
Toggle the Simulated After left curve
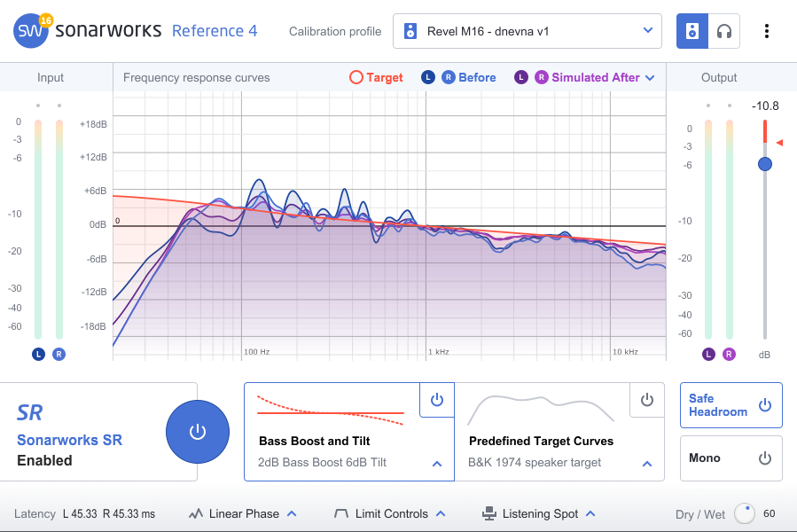[521, 77]
